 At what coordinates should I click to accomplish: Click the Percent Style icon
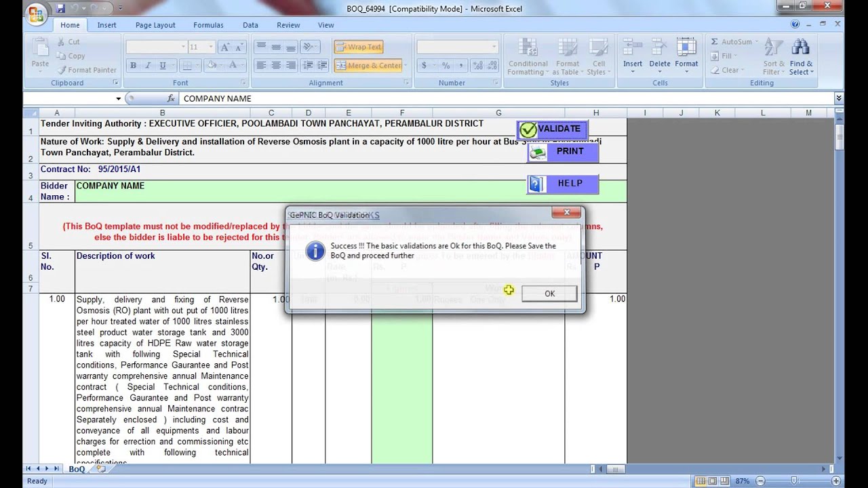point(446,66)
